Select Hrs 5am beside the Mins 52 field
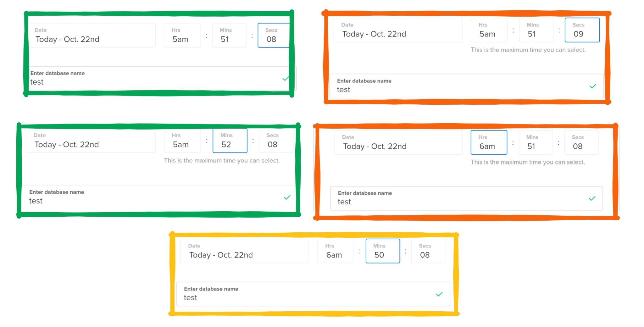 [182, 141]
